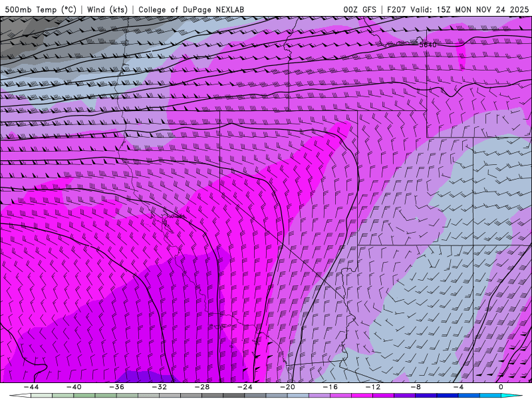Click the white arrow at the colorbar's cold end
The width and height of the screenshot is (532, 399).
click(x=20, y=396)
